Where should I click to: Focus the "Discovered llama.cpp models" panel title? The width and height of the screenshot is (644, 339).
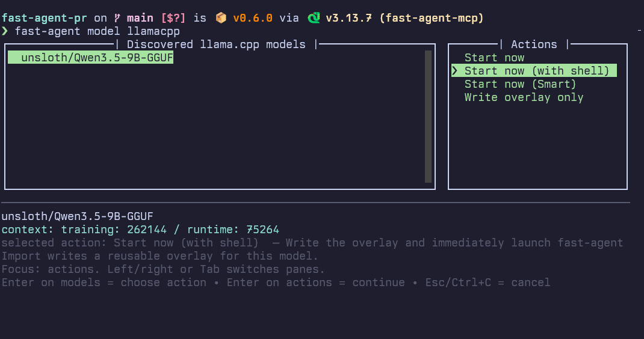click(x=216, y=44)
